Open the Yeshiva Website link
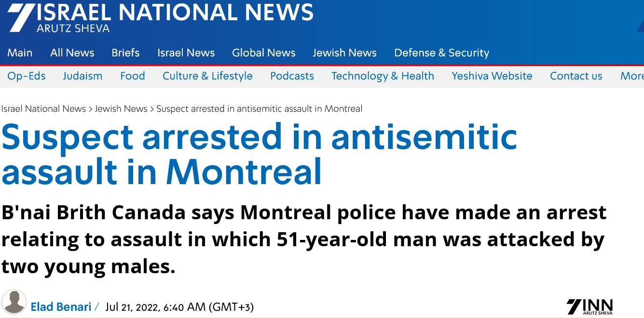The height and width of the screenshot is (318, 644). point(492,76)
